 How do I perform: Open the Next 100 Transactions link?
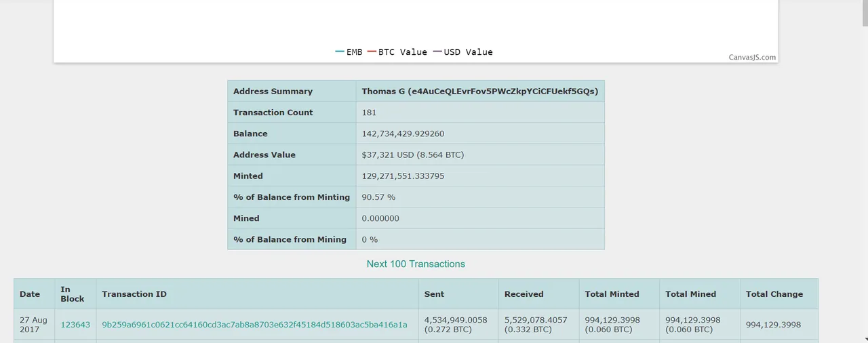click(x=416, y=264)
